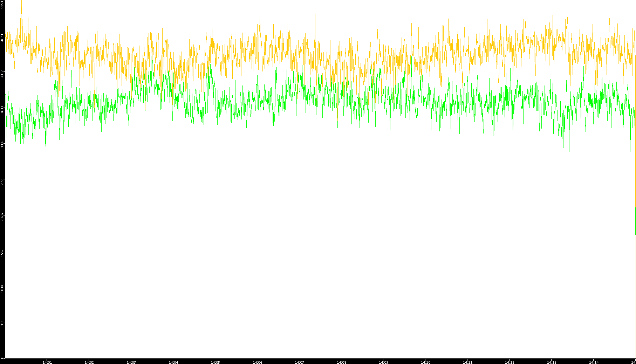Select the 14:05 tick on time axis

click(x=215, y=362)
